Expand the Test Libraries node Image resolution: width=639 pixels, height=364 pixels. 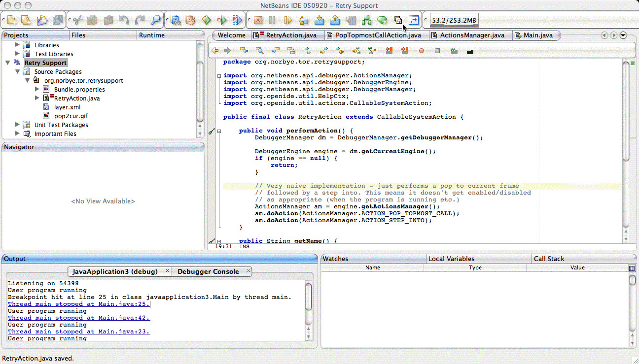18,54
